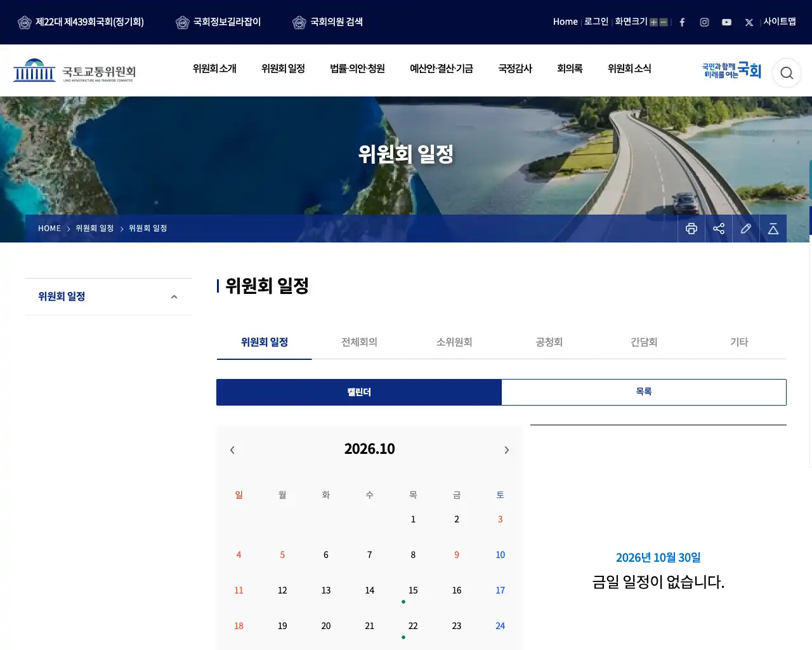Screen dimensions: 812x650
Task: Switch to the 기타 tab
Action: pyautogui.click(x=739, y=342)
